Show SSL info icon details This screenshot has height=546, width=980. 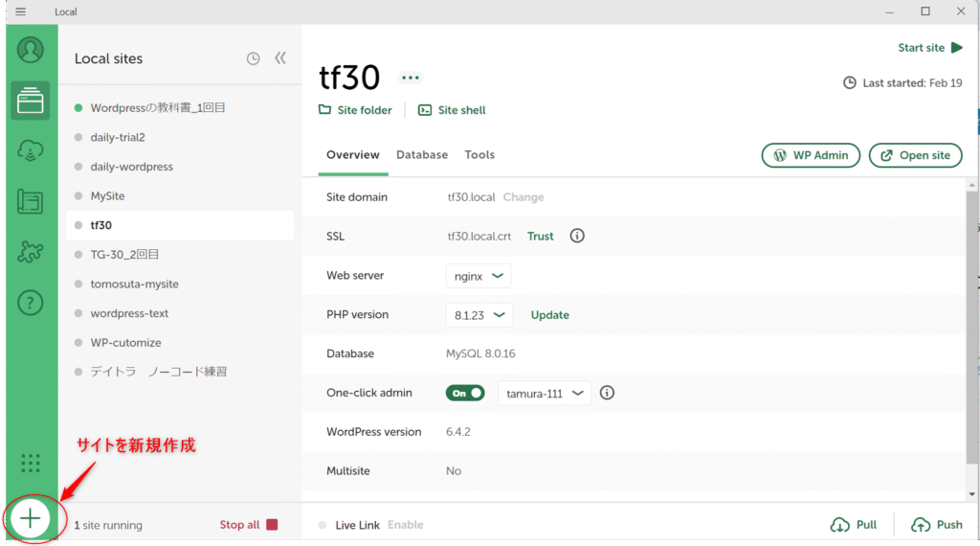tap(577, 236)
